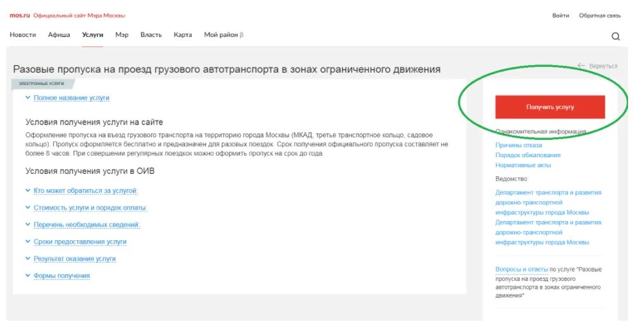
Task: Click the mos.ru logo
Action: click(20, 15)
